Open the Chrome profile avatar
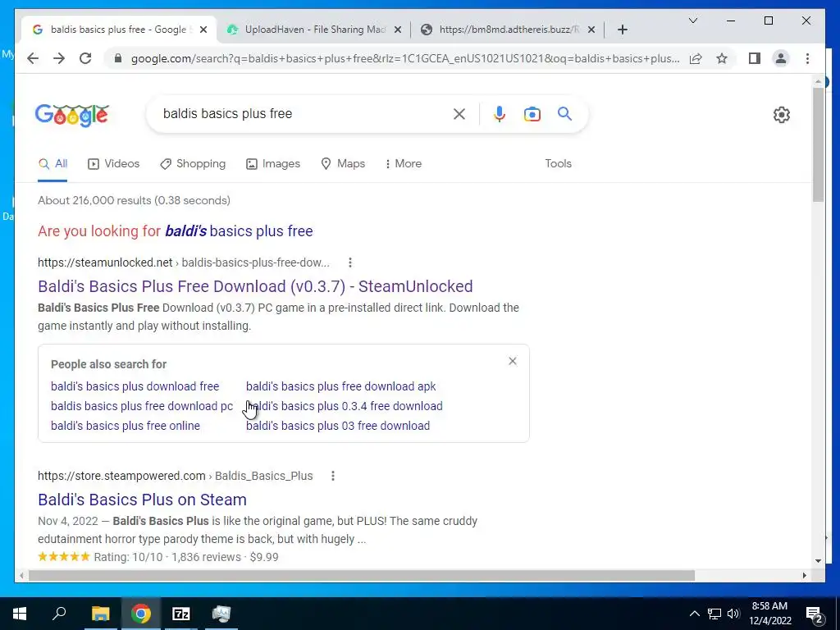The height and width of the screenshot is (630, 840). [x=781, y=58]
